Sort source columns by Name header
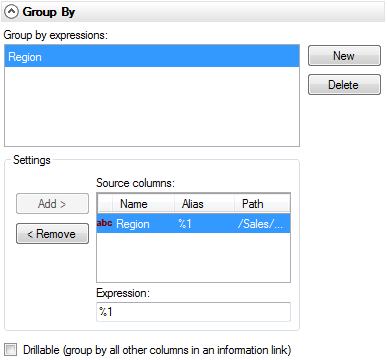387x360 pixels. [143, 204]
